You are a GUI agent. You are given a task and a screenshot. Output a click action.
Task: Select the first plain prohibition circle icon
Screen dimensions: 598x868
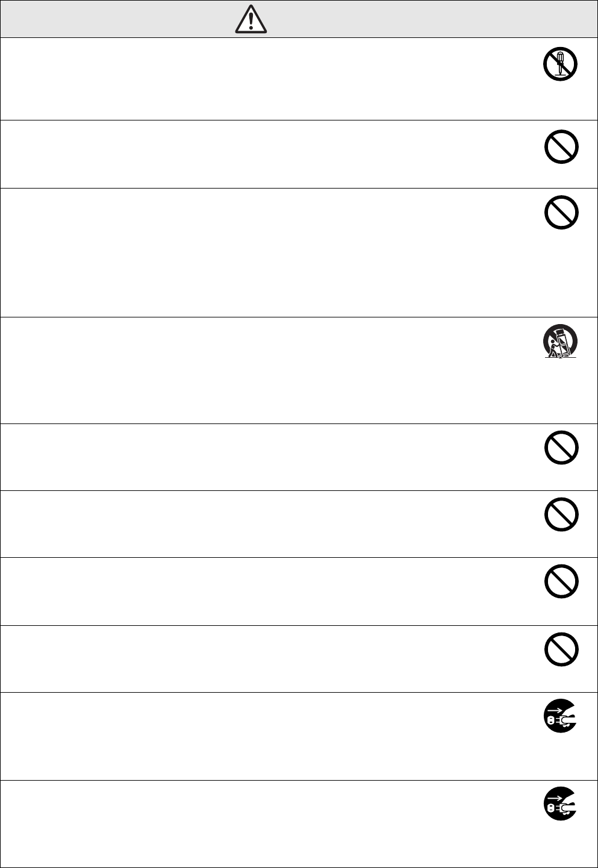click(561, 146)
